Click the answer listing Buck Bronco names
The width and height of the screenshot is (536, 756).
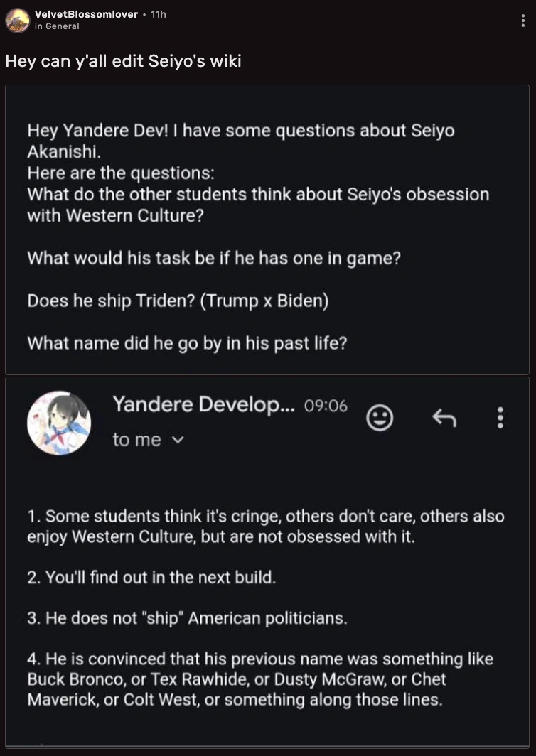(x=259, y=679)
